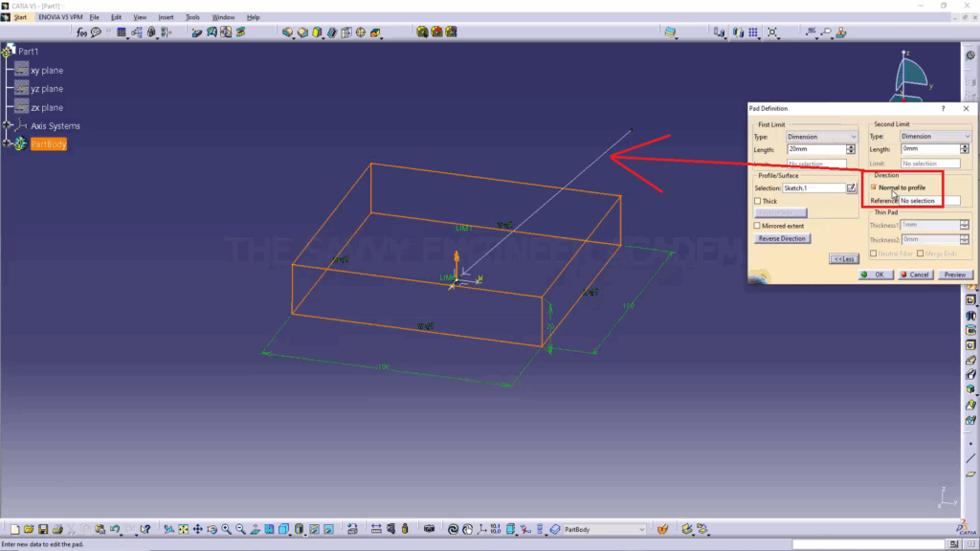Enable the Thick checkbox
The height and width of the screenshot is (551, 980).
[x=758, y=202]
